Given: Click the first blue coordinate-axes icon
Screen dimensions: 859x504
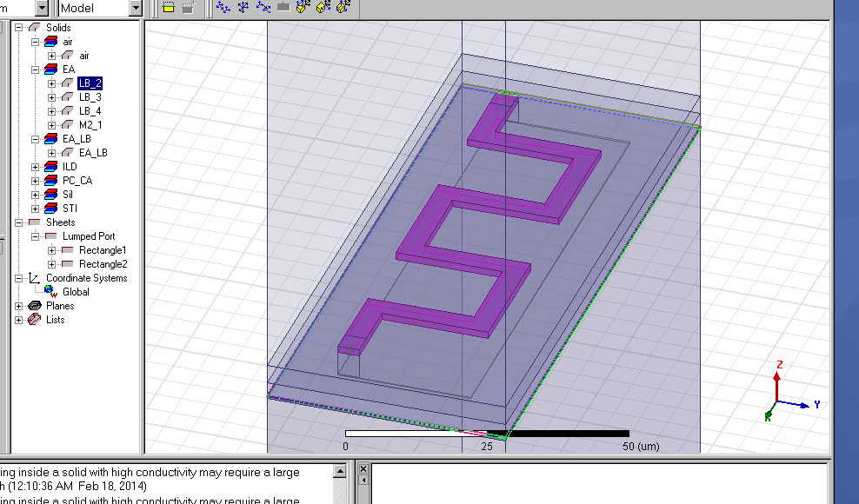Looking at the screenshot, I should (223, 8).
